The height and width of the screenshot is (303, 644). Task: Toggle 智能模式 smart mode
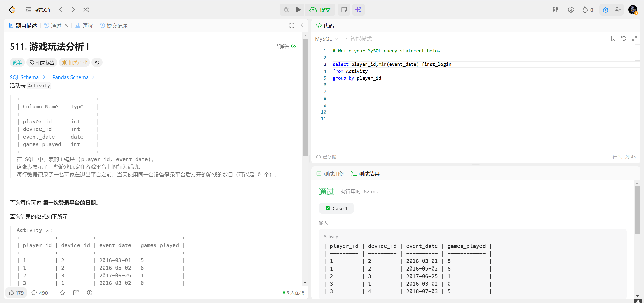(x=360, y=39)
